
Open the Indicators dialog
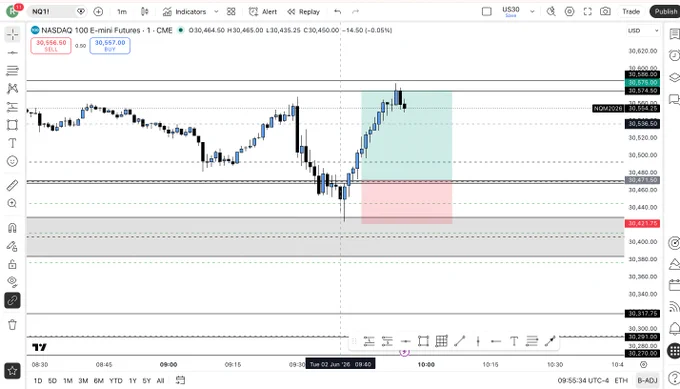click(184, 12)
